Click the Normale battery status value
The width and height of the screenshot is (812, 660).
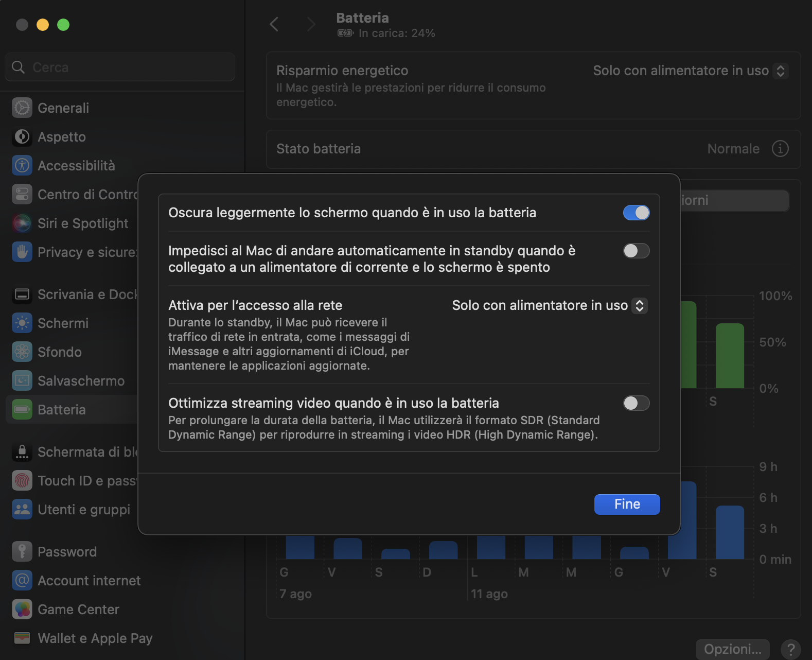pos(733,149)
